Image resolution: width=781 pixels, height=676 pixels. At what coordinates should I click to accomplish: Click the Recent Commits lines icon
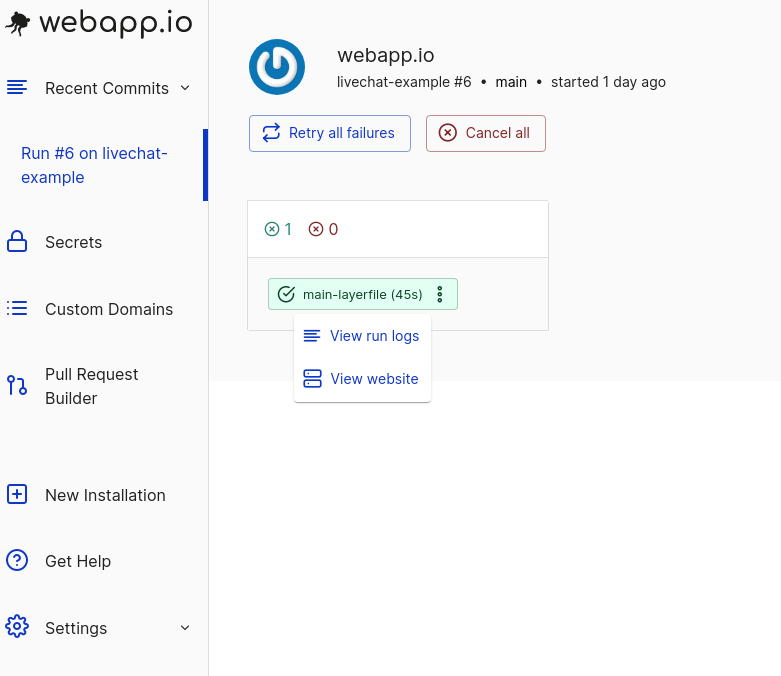coord(17,87)
